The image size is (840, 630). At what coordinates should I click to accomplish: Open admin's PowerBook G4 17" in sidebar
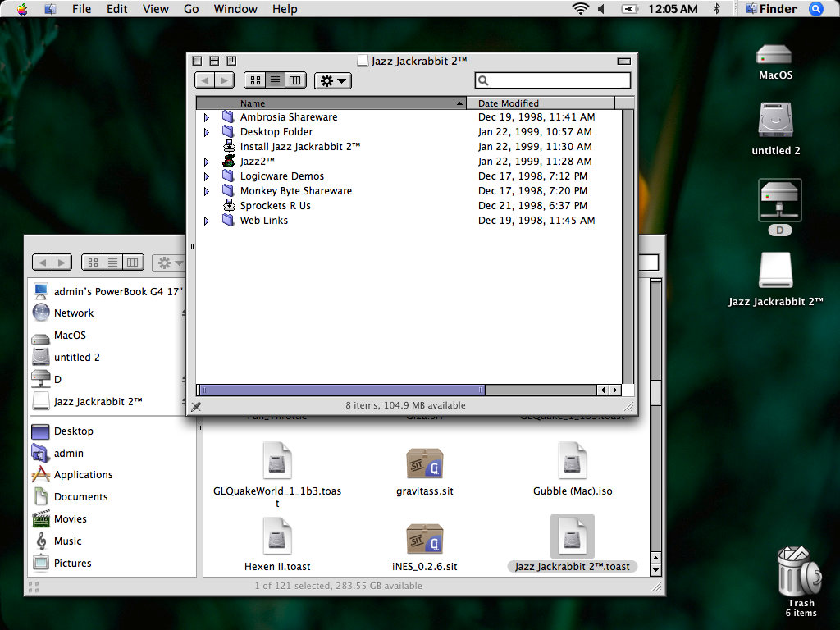[107, 291]
